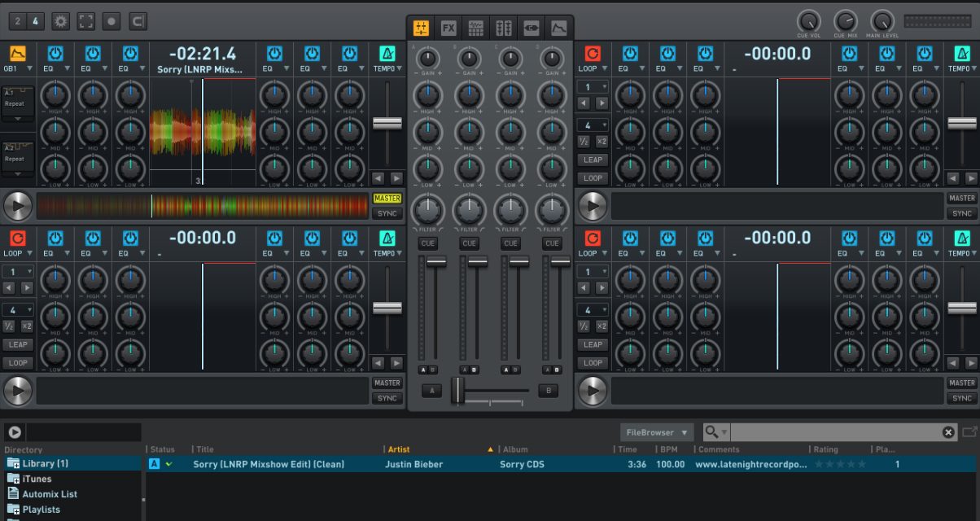Toggle SYNC on the top-left deck

point(387,214)
